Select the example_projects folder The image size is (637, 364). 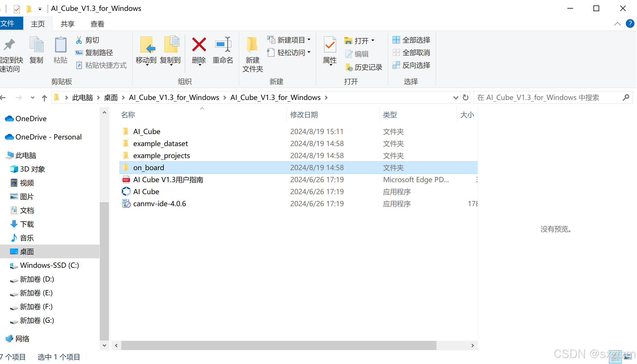point(298,156)
